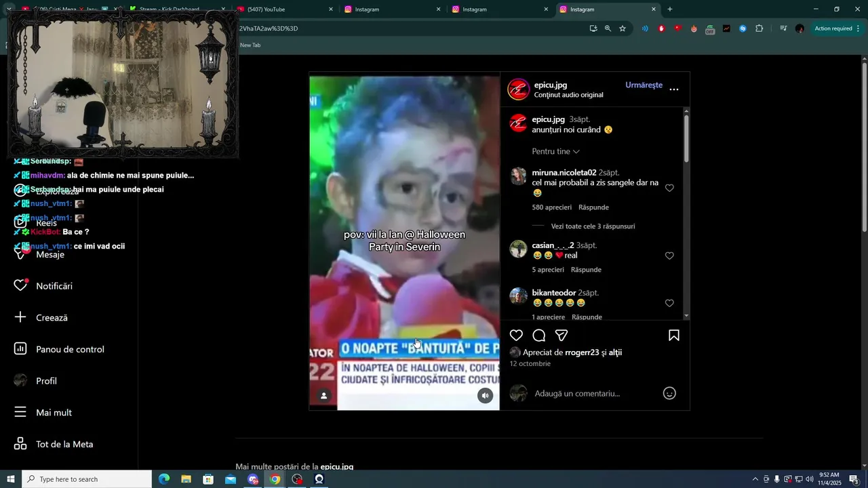
Task: Focus the 'Type here to search' taskbar box
Action: click(87, 479)
